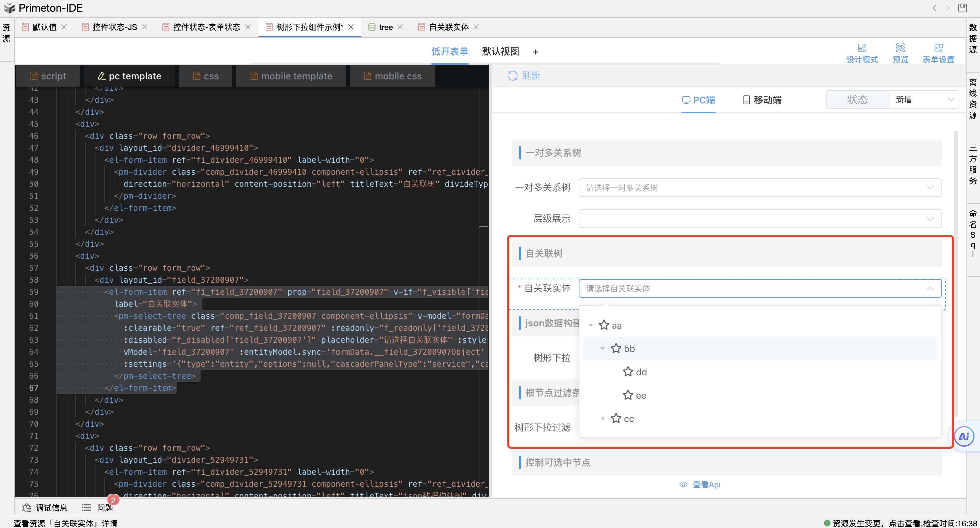The height and width of the screenshot is (528, 980).
Task: Open 一对多关系树 select dropdown
Action: [x=760, y=188]
